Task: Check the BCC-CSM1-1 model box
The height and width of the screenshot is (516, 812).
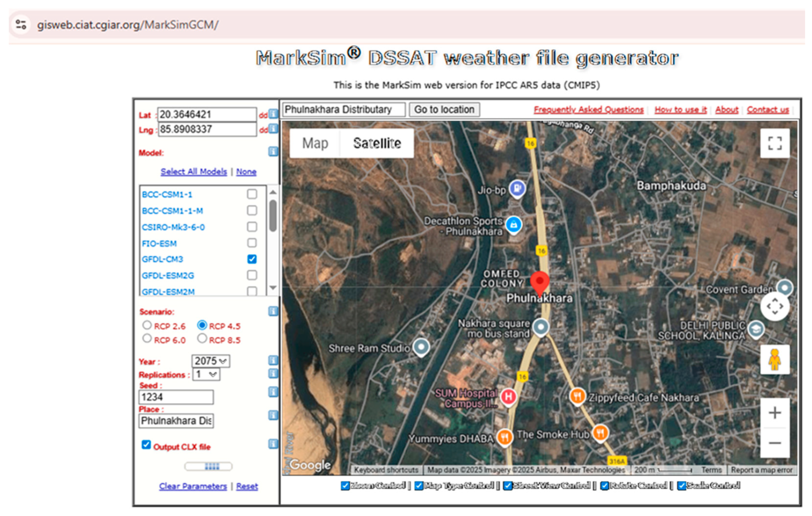Action: (x=252, y=194)
